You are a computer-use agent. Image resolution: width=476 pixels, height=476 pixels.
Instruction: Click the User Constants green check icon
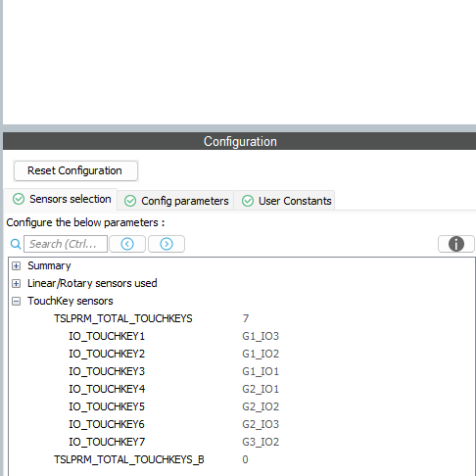248,201
